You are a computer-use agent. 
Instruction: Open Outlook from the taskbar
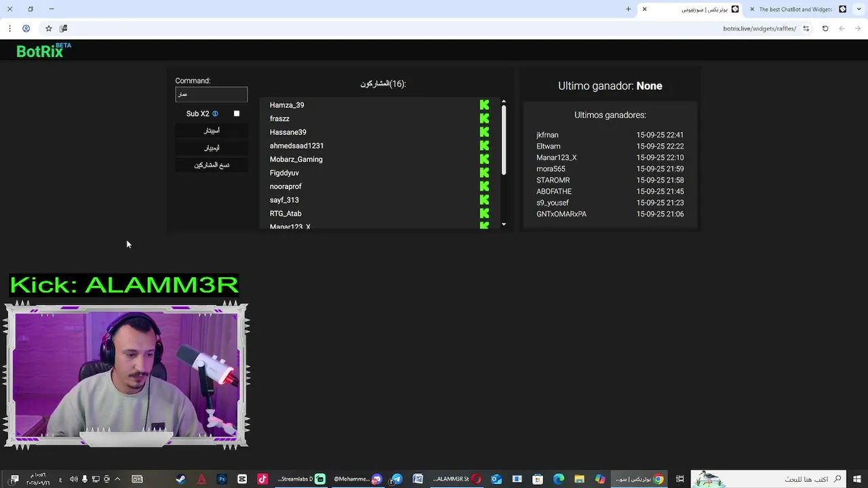point(496,479)
